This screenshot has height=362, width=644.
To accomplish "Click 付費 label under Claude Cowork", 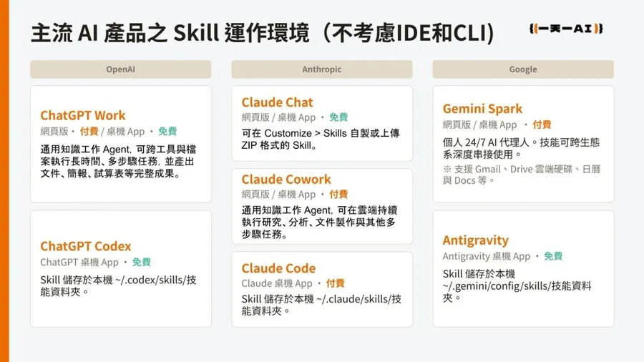I will point(338,194).
